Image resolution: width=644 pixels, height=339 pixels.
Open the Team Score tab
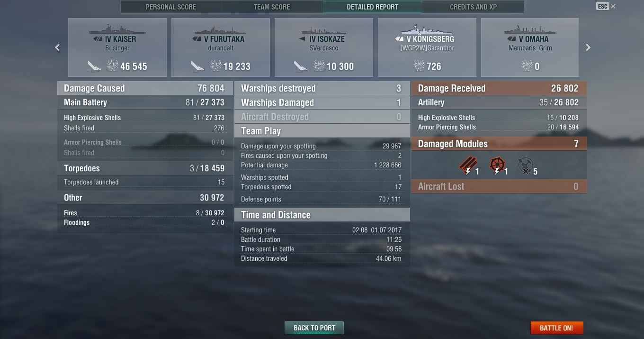(x=272, y=7)
